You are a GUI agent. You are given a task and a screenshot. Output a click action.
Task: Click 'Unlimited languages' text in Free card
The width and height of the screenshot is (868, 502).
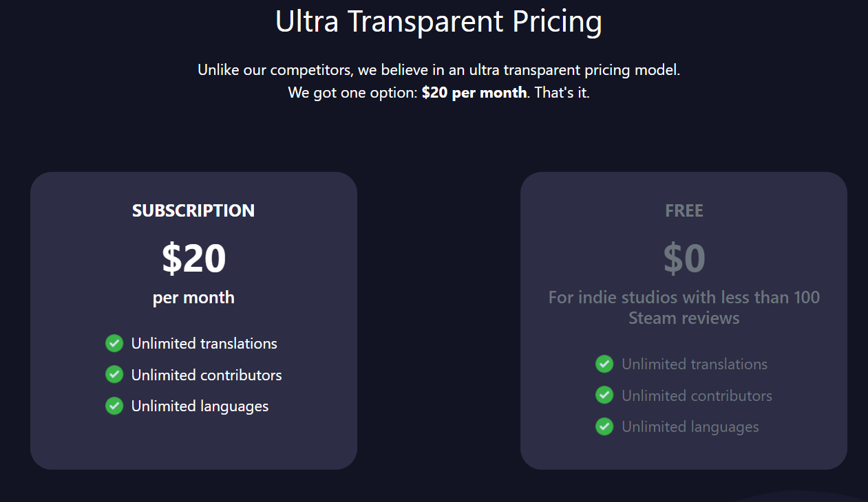point(690,427)
